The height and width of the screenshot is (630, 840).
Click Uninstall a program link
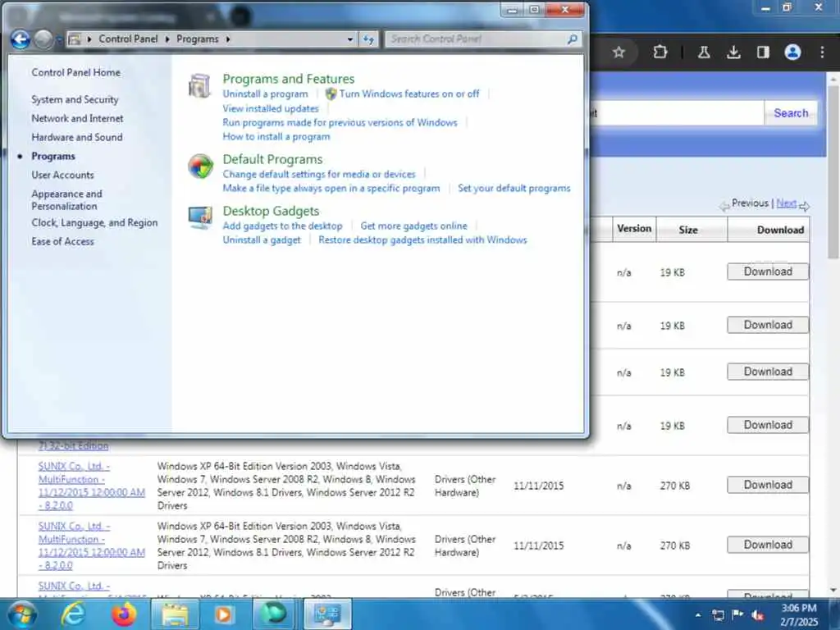coord(265,94)
